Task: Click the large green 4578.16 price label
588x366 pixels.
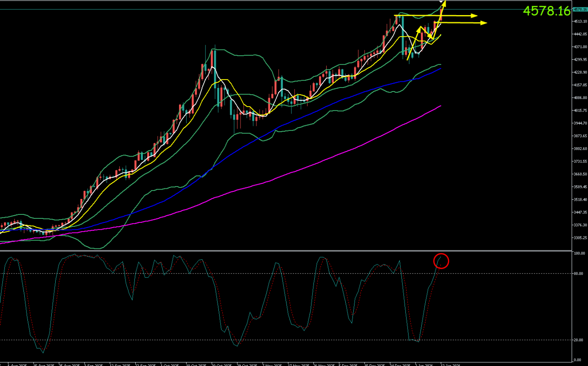Action: 546,11
